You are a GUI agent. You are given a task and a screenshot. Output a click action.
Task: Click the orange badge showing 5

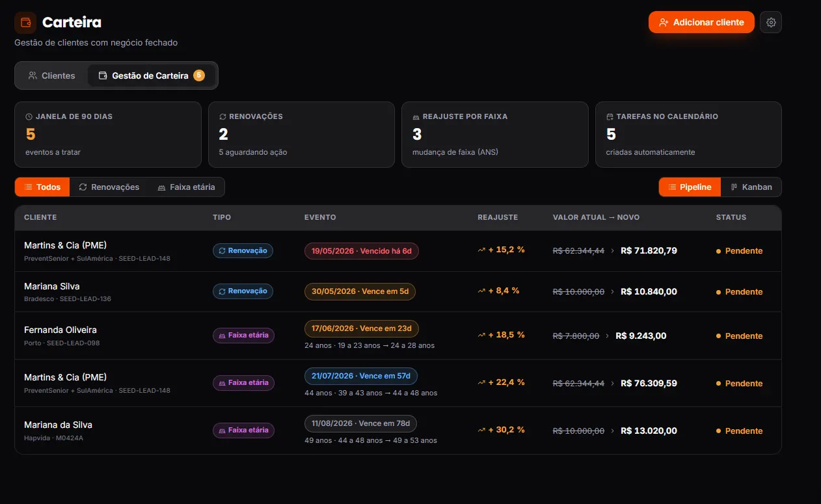coord(198,75)
